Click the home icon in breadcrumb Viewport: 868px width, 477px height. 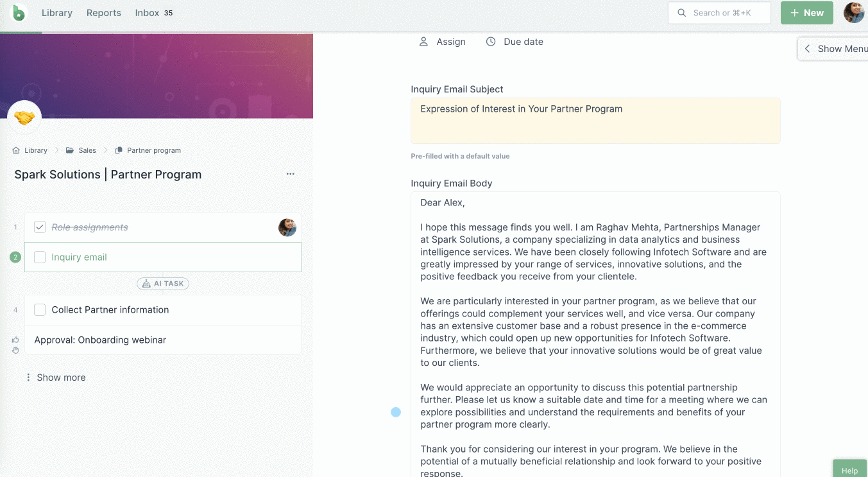[16, 150]
